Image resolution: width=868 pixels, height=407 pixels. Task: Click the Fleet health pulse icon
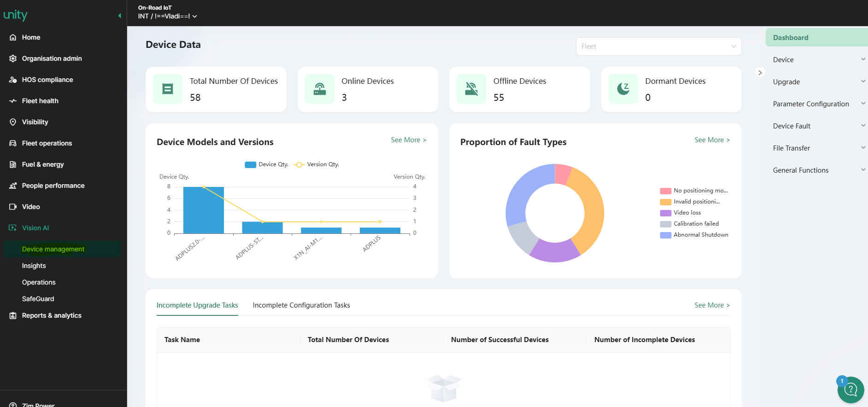click(x=13, y=101)
